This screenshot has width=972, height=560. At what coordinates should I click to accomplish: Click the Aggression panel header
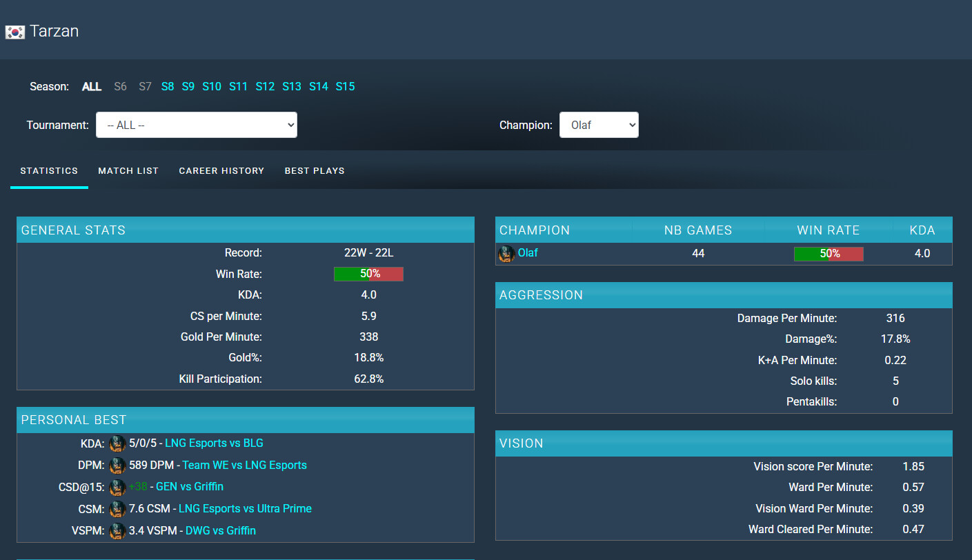[724, 295]
